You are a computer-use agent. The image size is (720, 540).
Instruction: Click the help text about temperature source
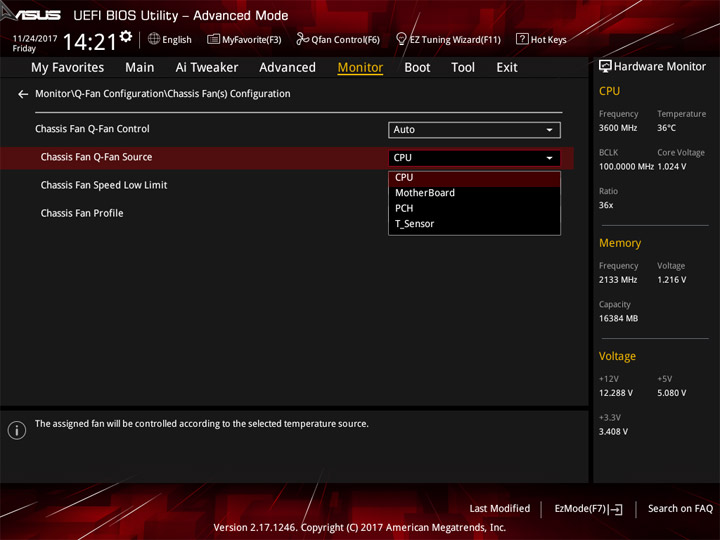(202, 424)
